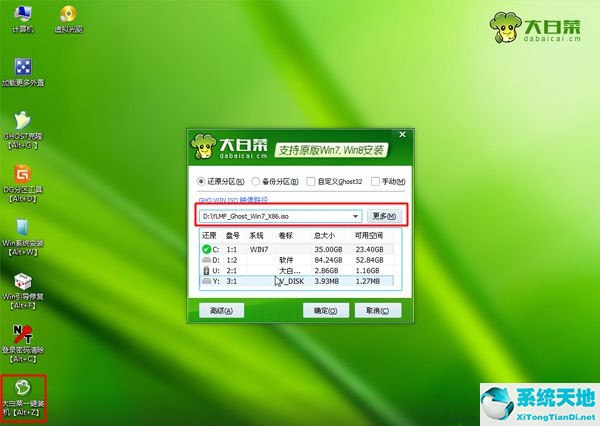Image resolution: width=600 pixels, height=426 pixels.
Task: Click the USB drive icon on U: row
Action: [x=206, y=271]
